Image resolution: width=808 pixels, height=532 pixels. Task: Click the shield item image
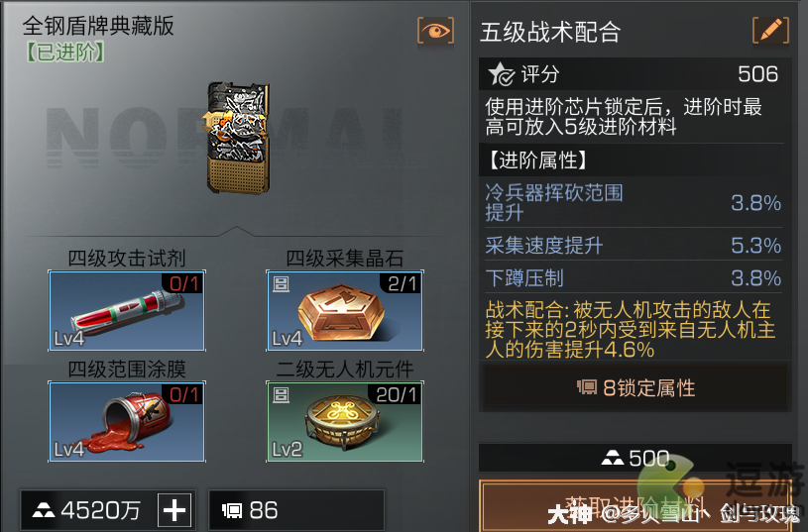pyautogui.click(x=238, y=138)
